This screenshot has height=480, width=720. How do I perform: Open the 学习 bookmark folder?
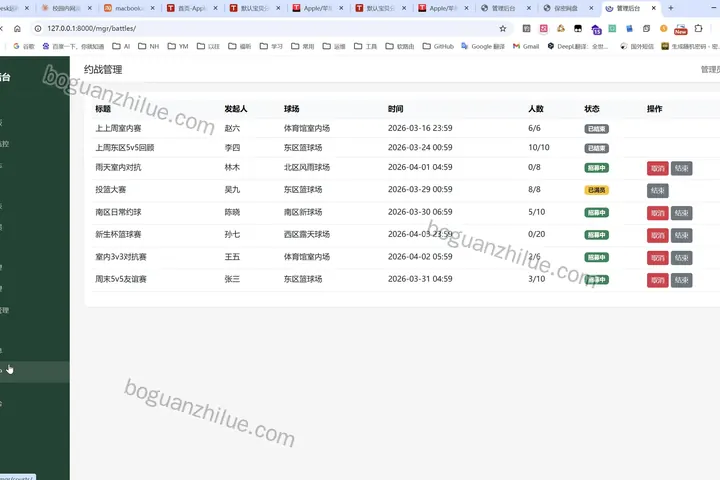271,46
